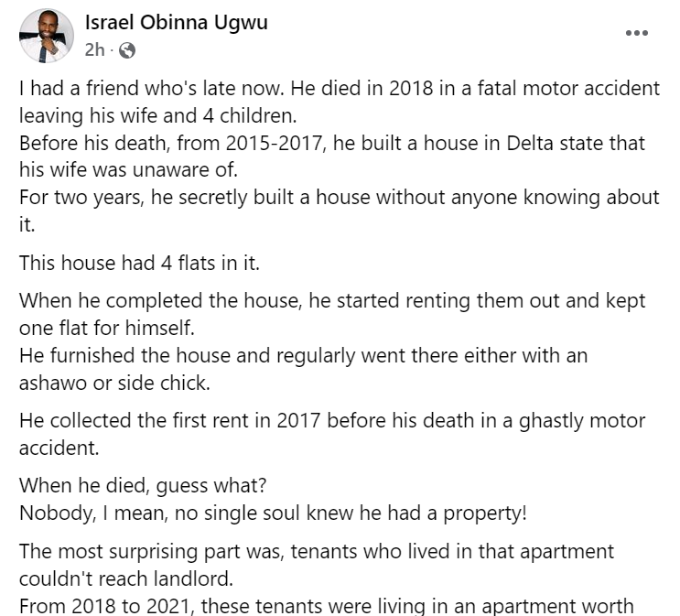Click the sentence starting 'I had a friend'
The width and height of the screenshot is (680, 616).
340,88
